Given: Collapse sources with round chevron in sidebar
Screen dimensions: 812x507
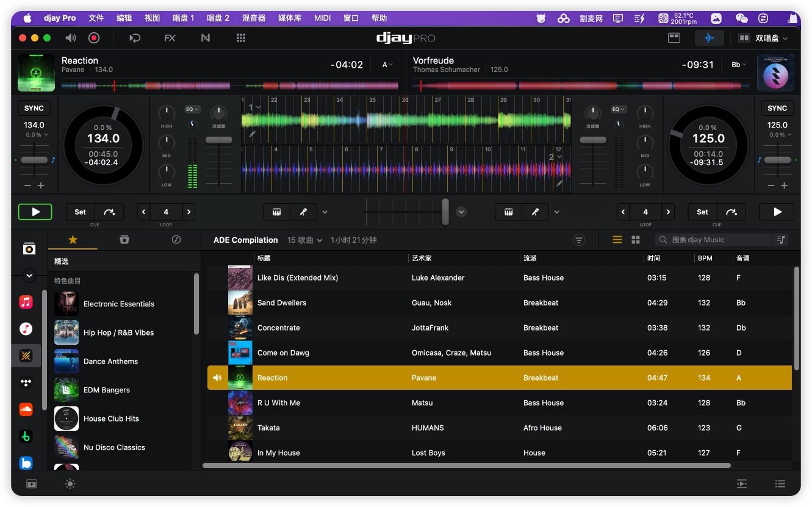Looking at the screenshot, I should point(29,276).
